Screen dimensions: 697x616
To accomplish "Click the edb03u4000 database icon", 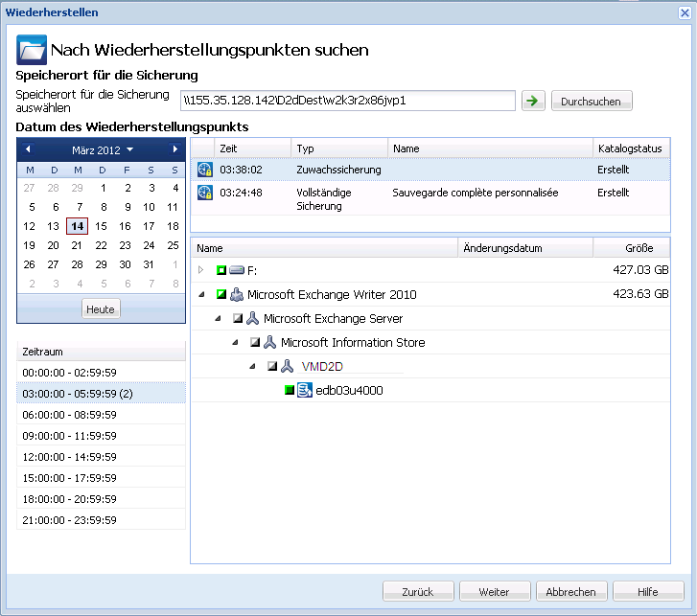I will (304, 390).
